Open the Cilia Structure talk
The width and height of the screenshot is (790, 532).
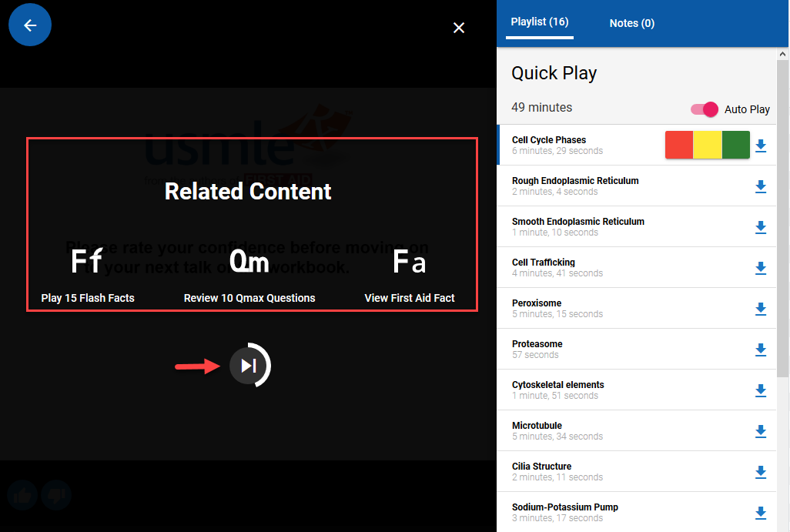click(x=636, y=471)
